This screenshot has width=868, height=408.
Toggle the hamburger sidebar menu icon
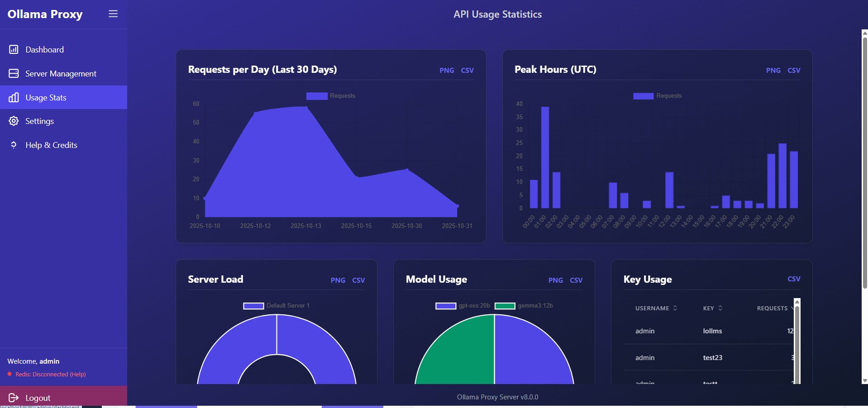tap(113, 14)
